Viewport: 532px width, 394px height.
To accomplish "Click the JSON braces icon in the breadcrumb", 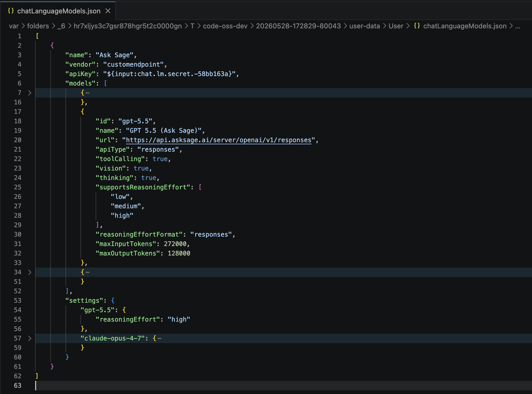I will [x=417, y=26].
